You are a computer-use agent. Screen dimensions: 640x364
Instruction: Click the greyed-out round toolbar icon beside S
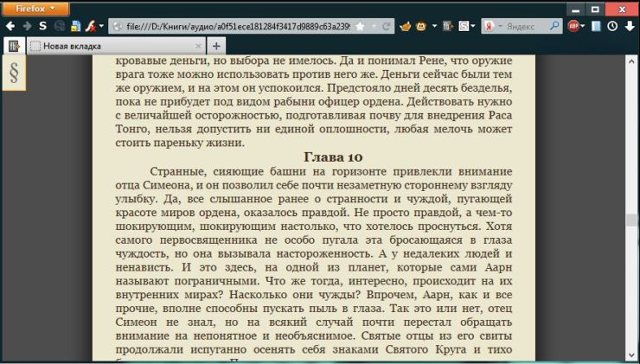[60, 27]
